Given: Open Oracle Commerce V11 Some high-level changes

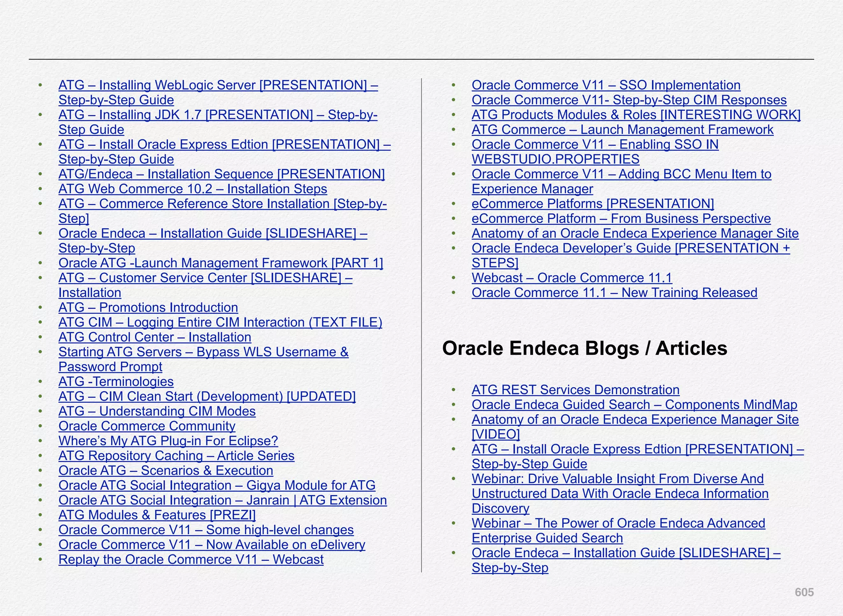Looking at the screenshot, I should (x=206, y=530).
